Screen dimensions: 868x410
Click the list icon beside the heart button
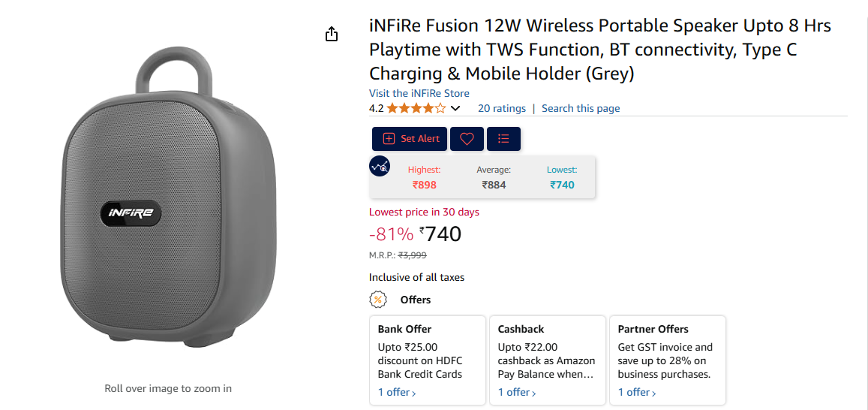tap(503, 139)
